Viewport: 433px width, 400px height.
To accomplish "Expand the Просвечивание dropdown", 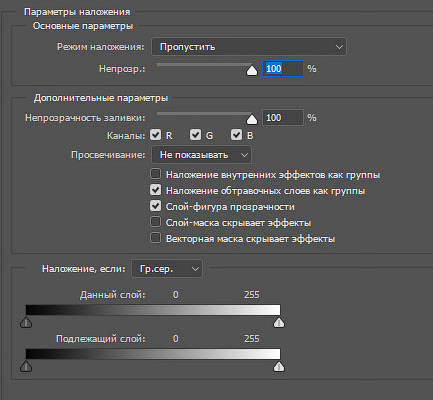I will click(201, 155).
